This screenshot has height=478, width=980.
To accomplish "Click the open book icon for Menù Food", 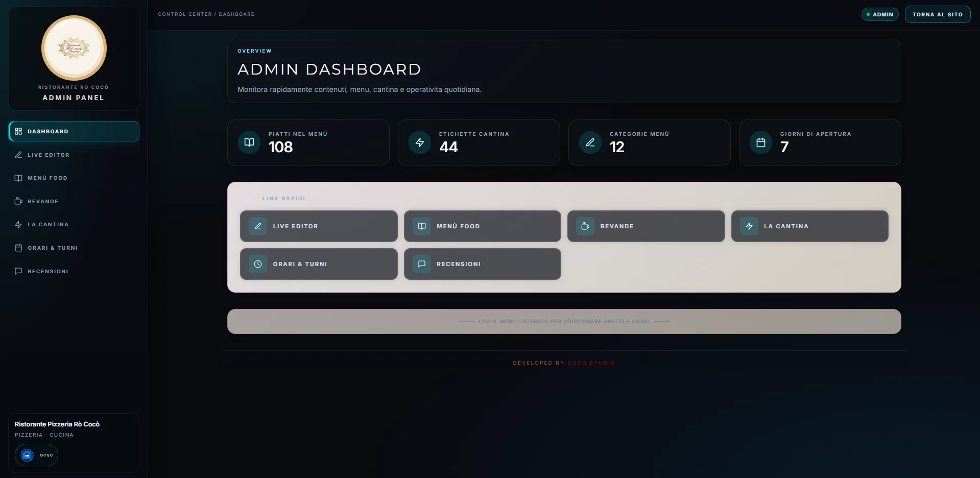I will [x=18, y=178].
